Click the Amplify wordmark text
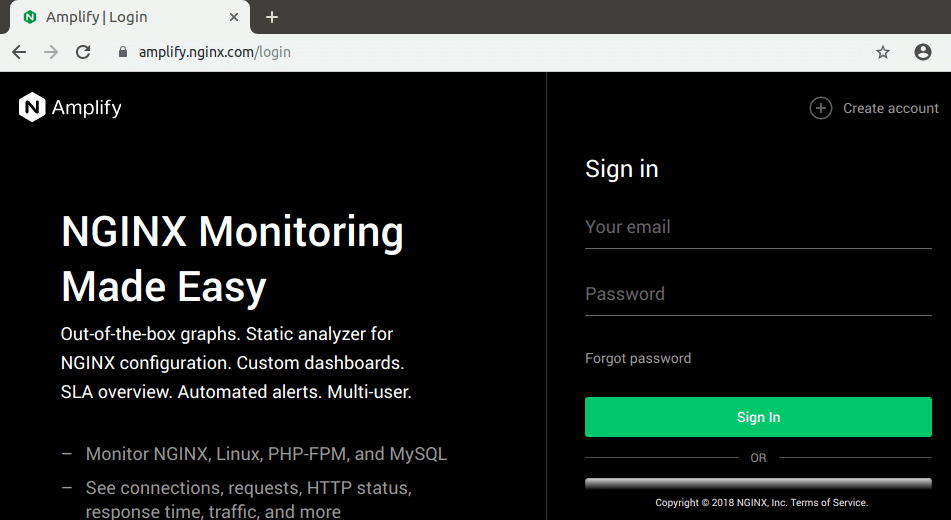 [x=87, y=108]
